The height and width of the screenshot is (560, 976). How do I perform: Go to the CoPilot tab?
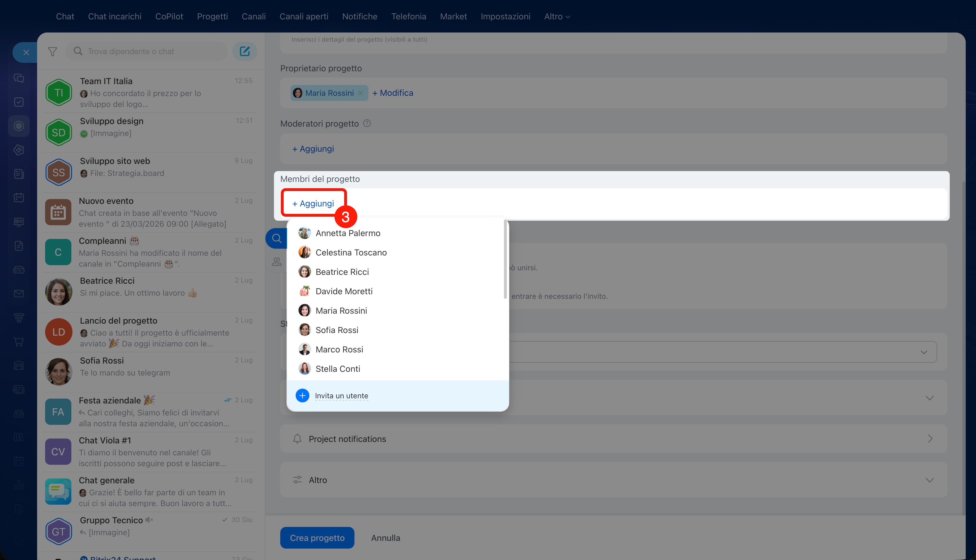tap(169, 17)
